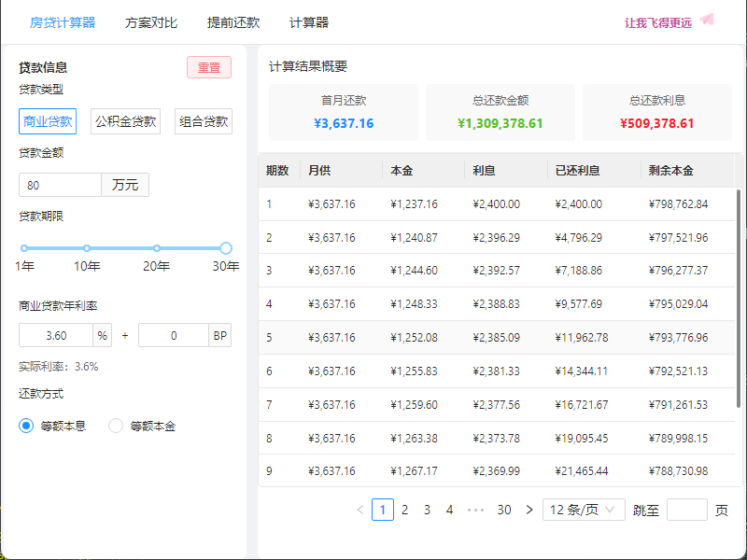Click the 让我飞得更远 link

(658, 22)
